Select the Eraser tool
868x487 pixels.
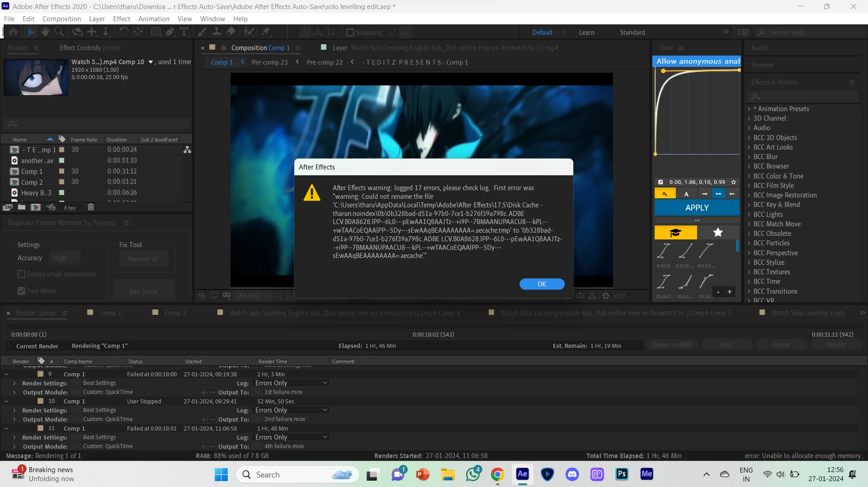pyautogui.click(x=231, y=32)
